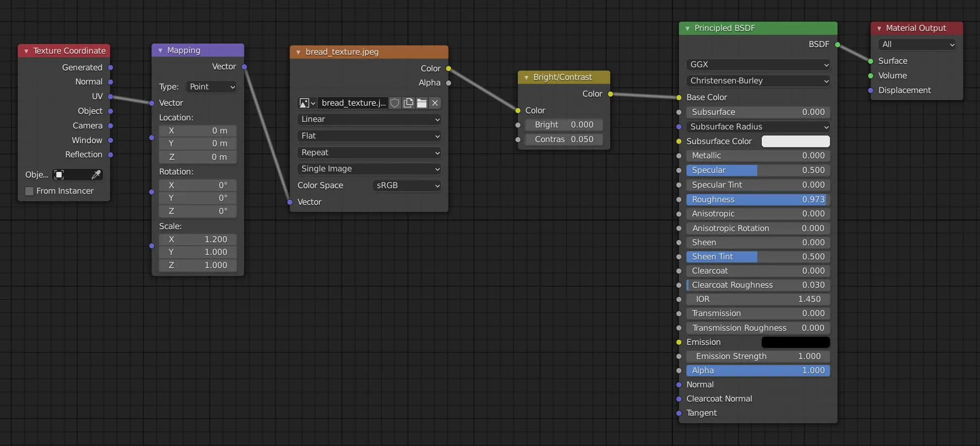Click the Roughness slider
Image resolution: width=980 pixels, height=446 pixels.
coord(758,200)
